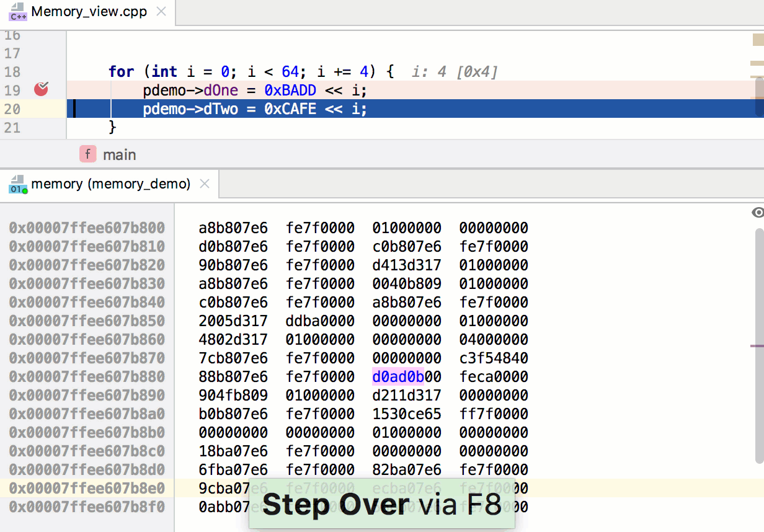Click the Step Over via F8 overlay

(x=381, y=503)
